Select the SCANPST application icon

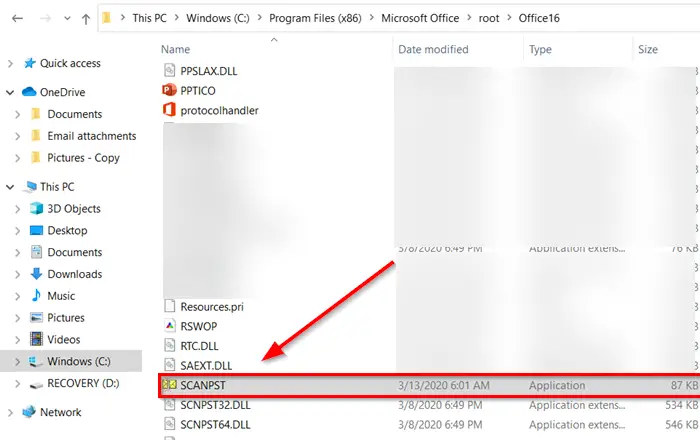(169, 385)
